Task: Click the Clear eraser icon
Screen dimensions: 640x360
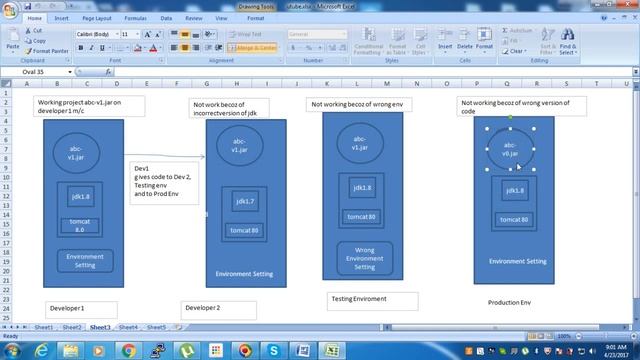Action: (x=505, y=51)
